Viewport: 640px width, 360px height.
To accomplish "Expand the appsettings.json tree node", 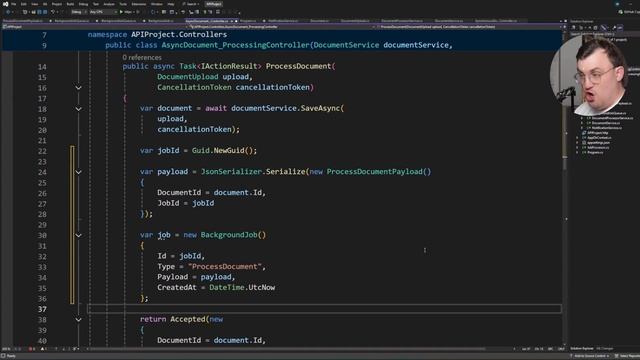I will 578,142.
